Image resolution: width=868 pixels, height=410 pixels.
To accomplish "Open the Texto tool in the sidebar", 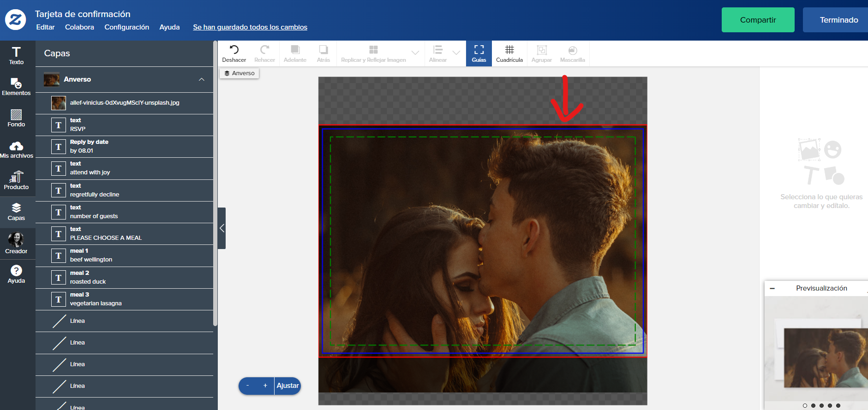I will [16, 56].
